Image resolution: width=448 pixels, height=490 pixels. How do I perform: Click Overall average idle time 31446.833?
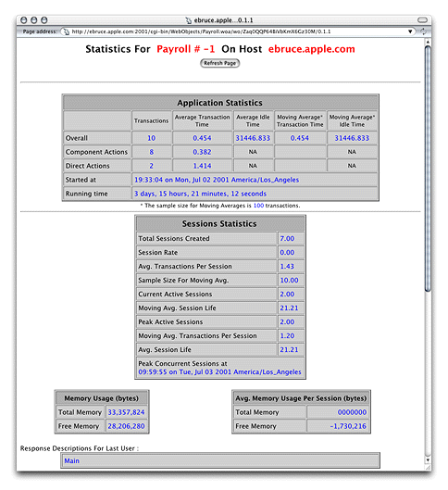click(253, 138)
